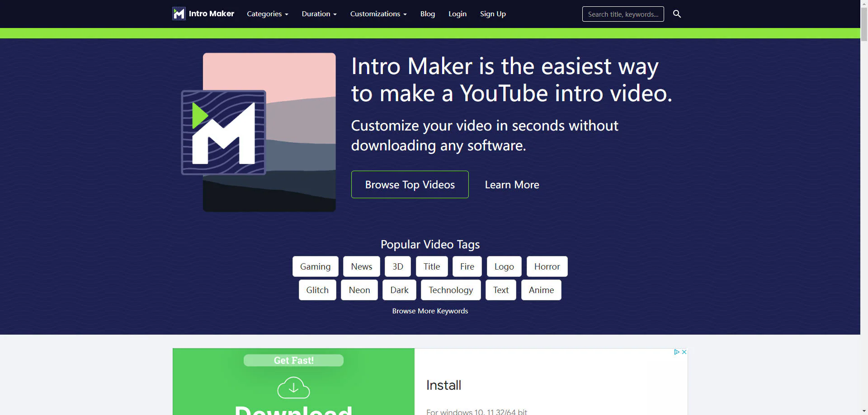Screen dimensions: 868x415
Task: Select the Gaming tag
Action: pyautogui.click(x=316, y=266)
